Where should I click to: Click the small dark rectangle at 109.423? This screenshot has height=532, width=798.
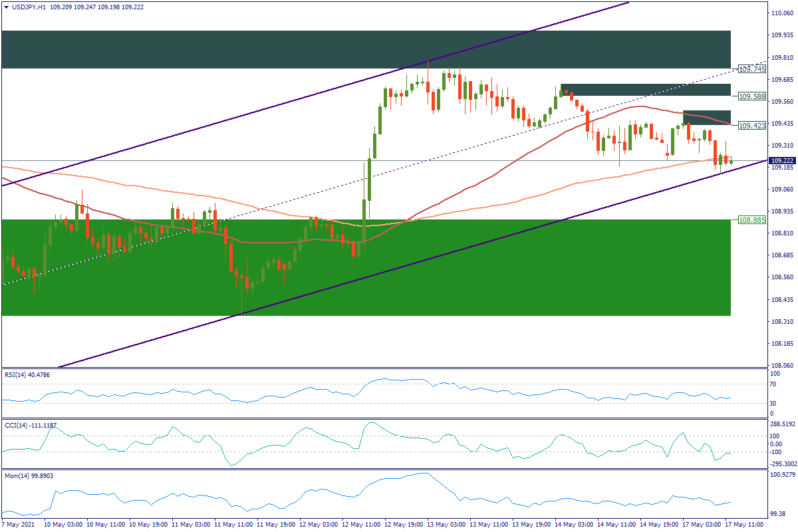[707, 118]
